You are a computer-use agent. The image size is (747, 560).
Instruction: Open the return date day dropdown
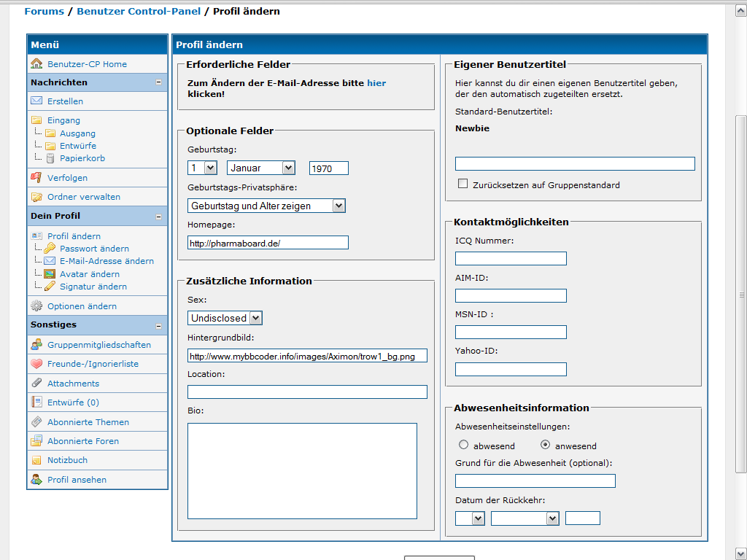(471, 518)
